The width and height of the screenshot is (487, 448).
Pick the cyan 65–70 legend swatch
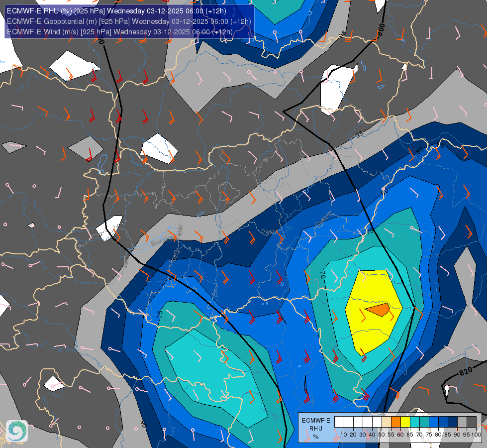pos(415,422)
